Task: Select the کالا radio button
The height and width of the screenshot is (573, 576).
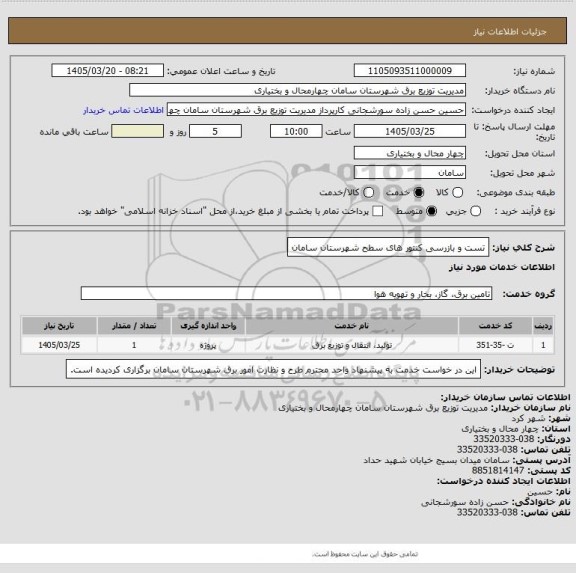Action: click(x=457, y=192)
